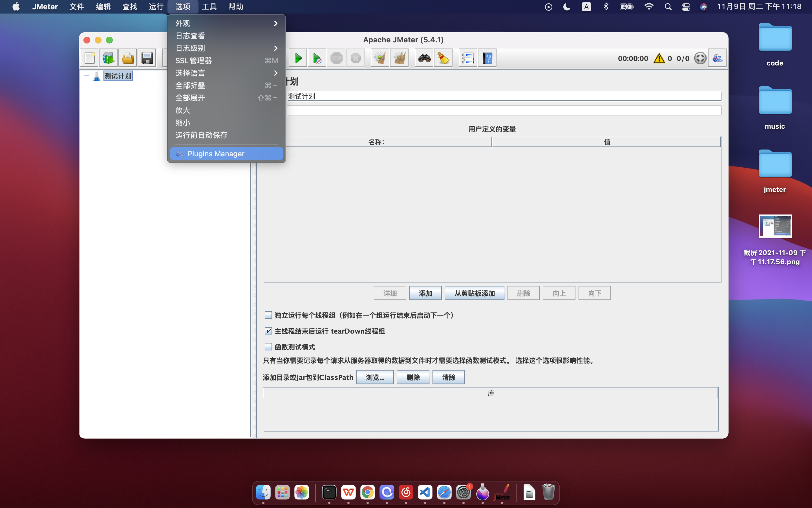Click Start no pauses icon

point(317,58)
